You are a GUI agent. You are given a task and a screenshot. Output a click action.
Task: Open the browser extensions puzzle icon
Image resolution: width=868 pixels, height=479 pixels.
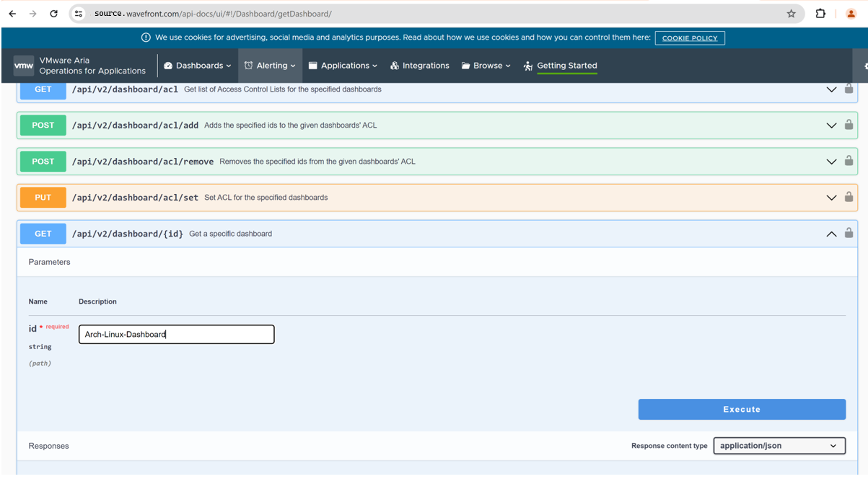(820, 14)
